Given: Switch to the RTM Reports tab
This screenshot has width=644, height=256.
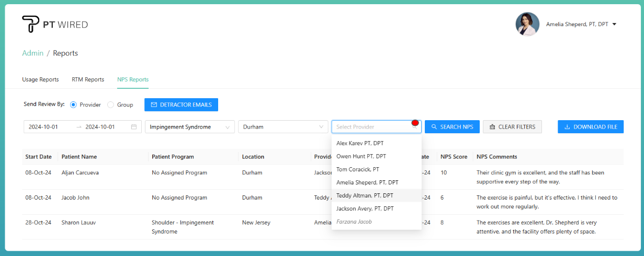Looking at the screenshot, I should tap(88, 79).
